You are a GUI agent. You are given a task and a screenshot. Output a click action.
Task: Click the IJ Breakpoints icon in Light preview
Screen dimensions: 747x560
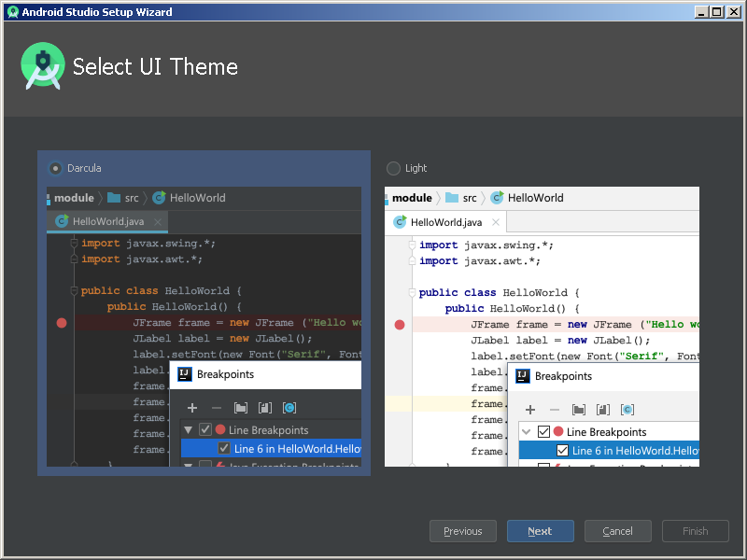pyautogui.click(x=523, y=376)
